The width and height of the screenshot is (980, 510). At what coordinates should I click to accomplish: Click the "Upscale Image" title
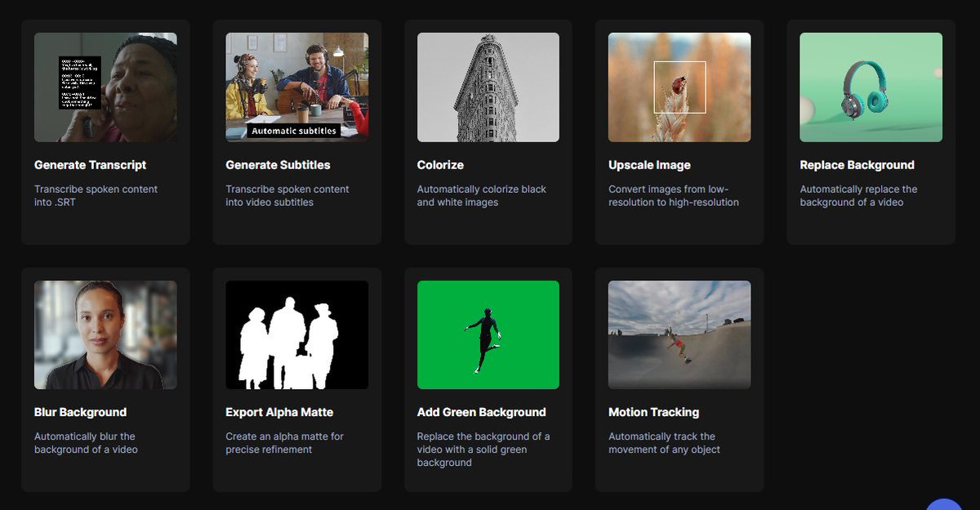649,165
